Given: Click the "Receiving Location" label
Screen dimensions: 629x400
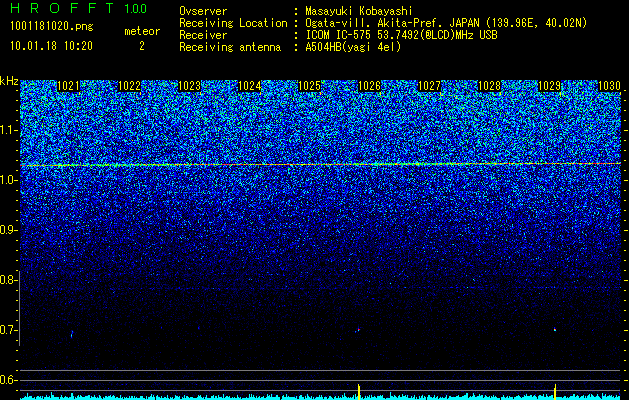Looking at the screenshot, I should click(x=233, y=23).
